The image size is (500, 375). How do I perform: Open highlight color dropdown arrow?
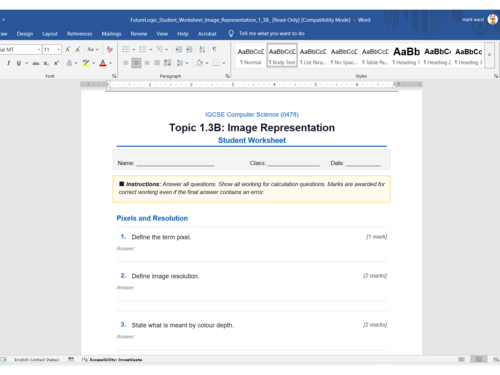tap(94, 63)
